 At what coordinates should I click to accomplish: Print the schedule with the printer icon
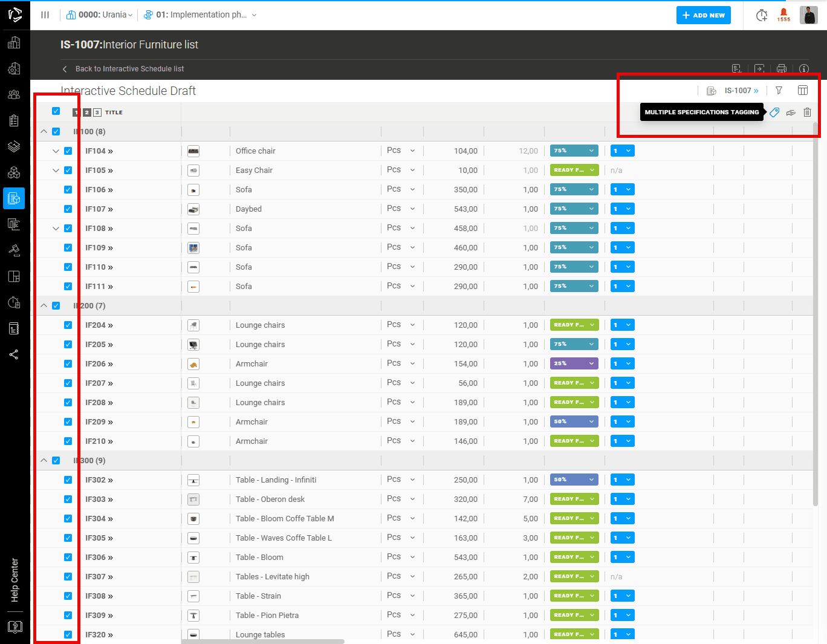point(782,69)
